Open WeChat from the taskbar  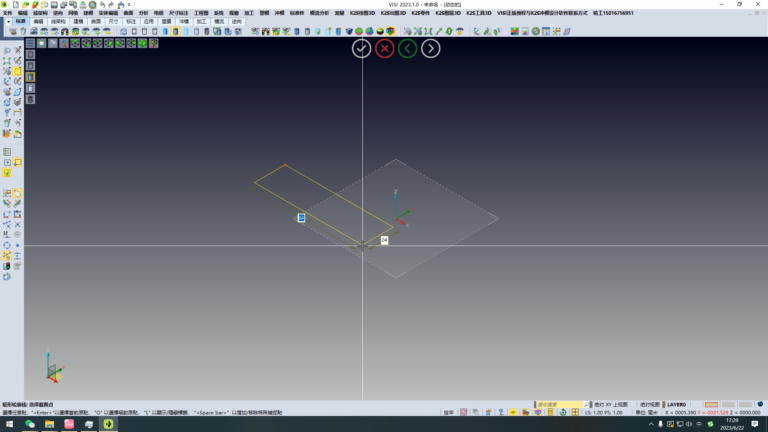(x=29, y=424)
